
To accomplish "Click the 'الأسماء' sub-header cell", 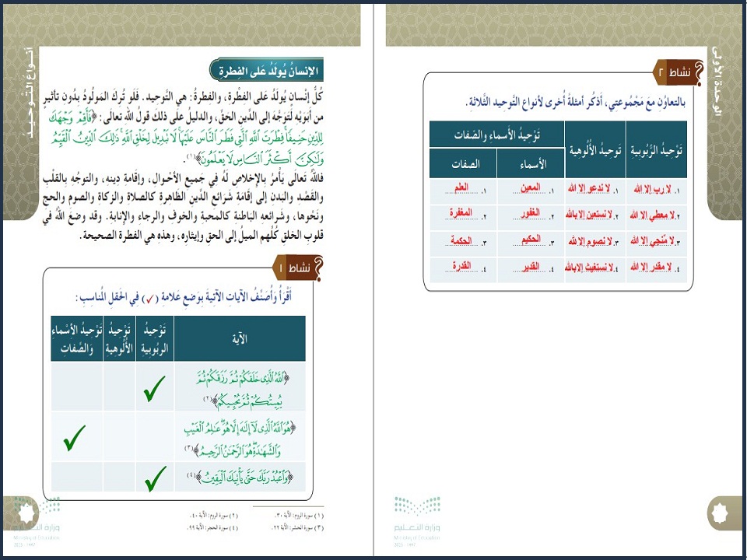I will coord(531,163).
